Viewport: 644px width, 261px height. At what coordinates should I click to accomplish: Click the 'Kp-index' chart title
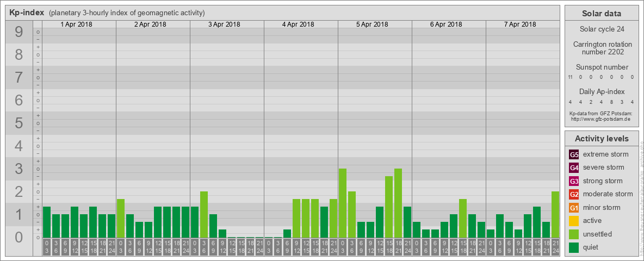[x=27, y=13]
